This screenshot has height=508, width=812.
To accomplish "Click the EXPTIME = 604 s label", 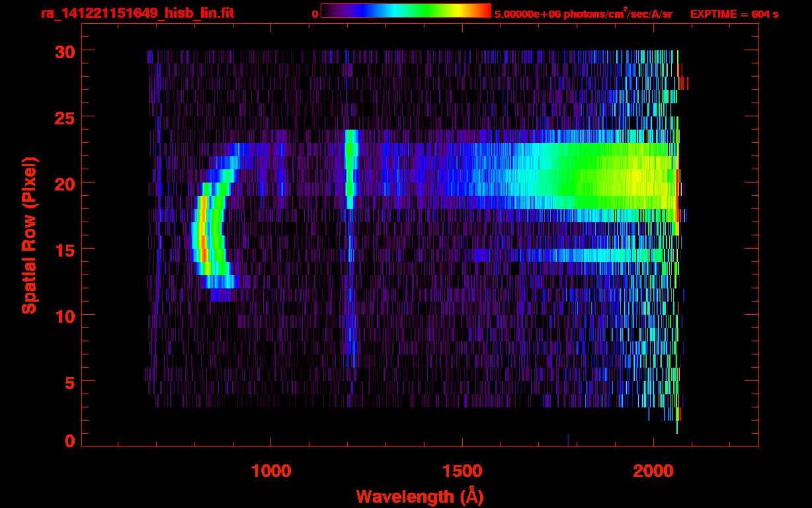I will coord(734,14).
